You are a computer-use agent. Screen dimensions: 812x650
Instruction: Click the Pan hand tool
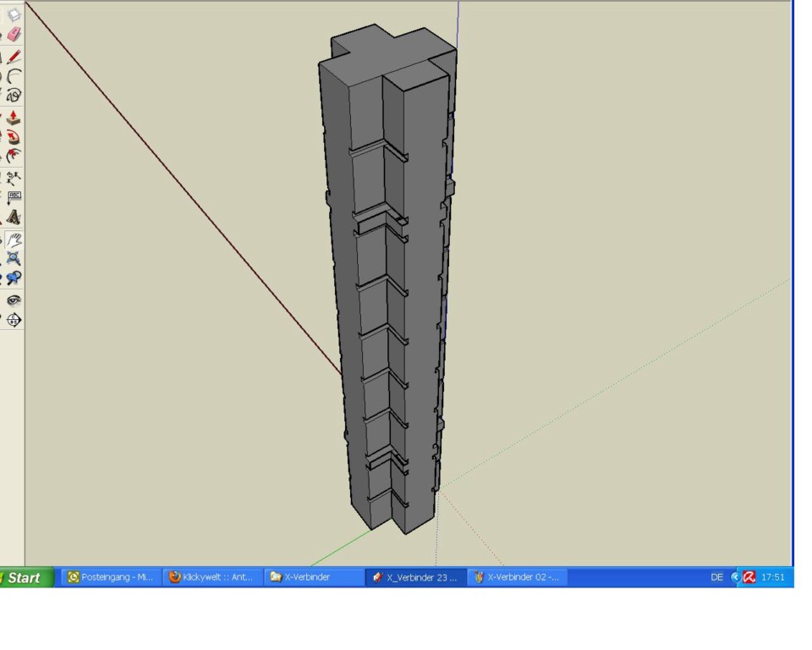click(x=14, y=240)
